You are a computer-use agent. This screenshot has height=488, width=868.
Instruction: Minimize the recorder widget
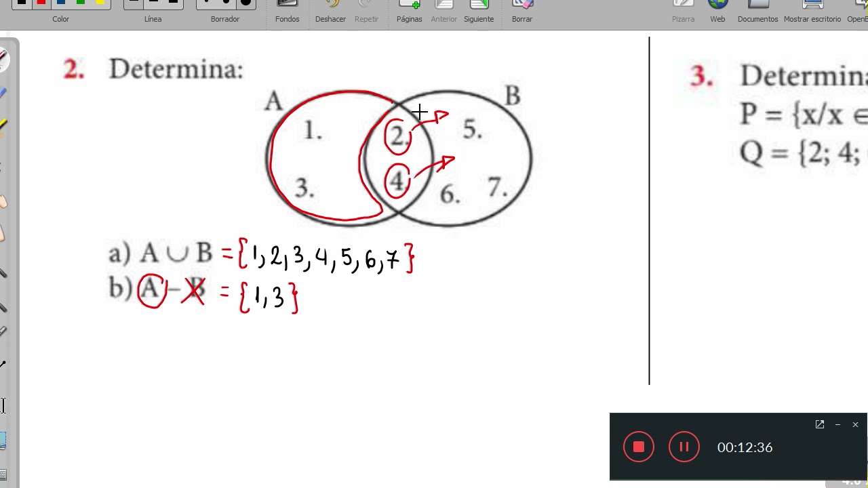click(837, 424)
